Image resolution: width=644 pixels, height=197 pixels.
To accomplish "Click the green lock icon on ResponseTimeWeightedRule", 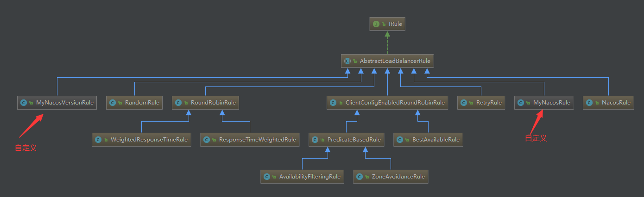I will tap(214, 140).
